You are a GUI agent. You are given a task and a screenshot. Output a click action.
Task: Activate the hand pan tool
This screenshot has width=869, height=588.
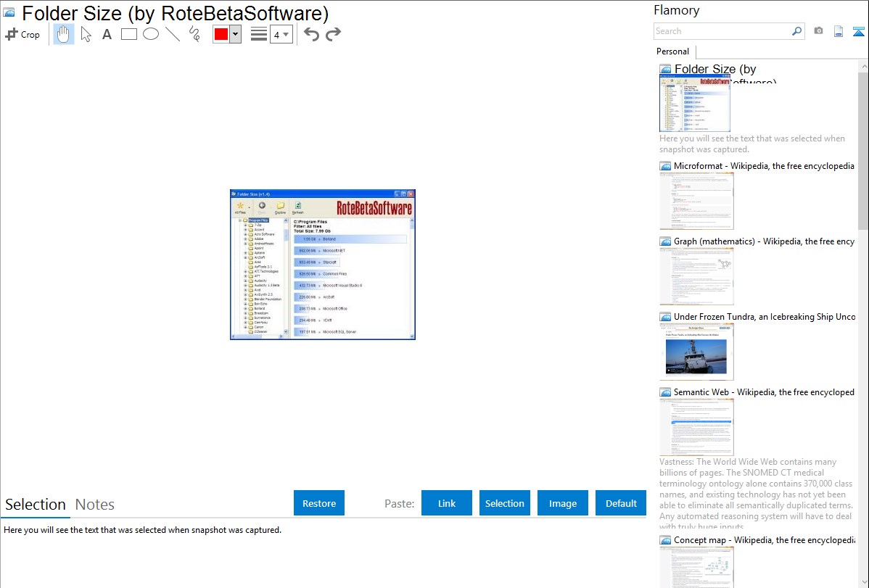(x=63, y=34)
